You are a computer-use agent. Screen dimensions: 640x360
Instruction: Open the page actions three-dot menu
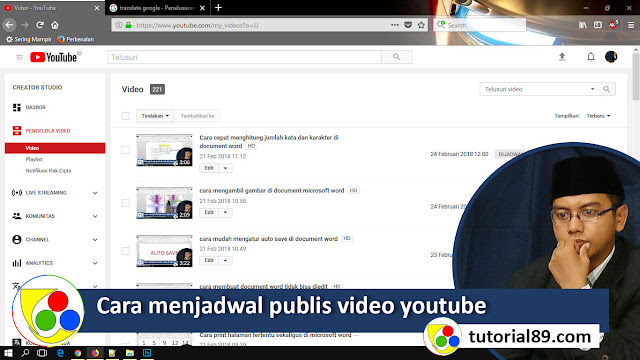point(394,25)
